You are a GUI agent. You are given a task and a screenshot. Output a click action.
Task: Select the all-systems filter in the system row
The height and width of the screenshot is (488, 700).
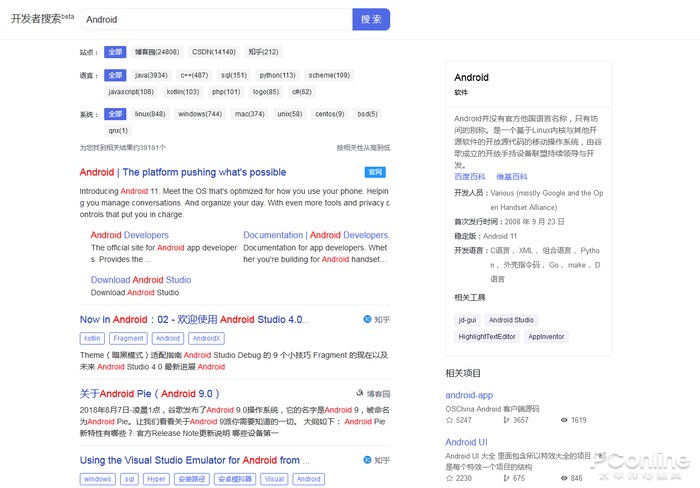coord(115,114)
